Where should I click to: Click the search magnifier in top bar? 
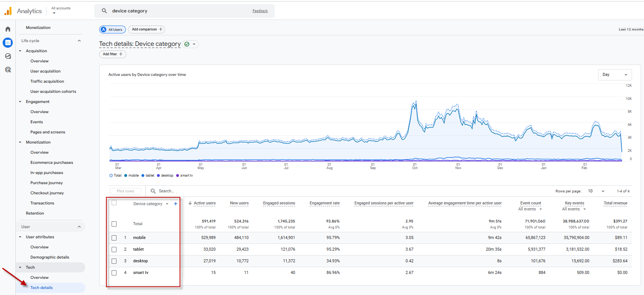coord(104,11)
